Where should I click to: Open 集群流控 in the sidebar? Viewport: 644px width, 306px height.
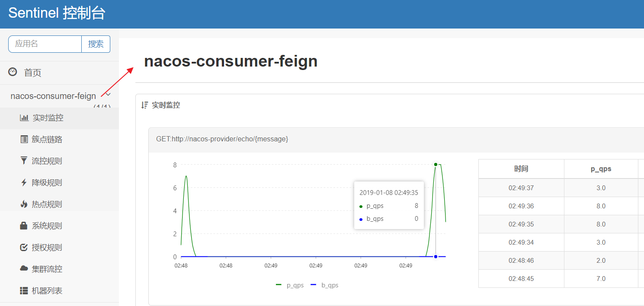(59, 269)
